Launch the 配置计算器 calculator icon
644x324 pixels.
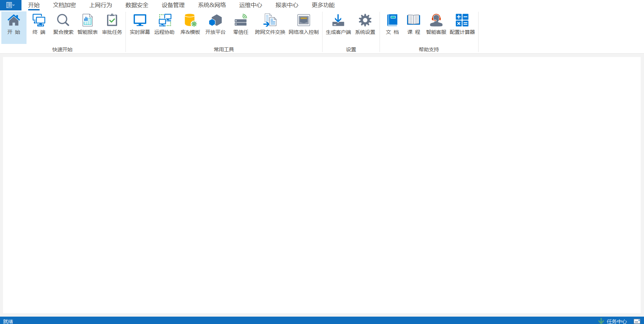(x=462, y=21)
